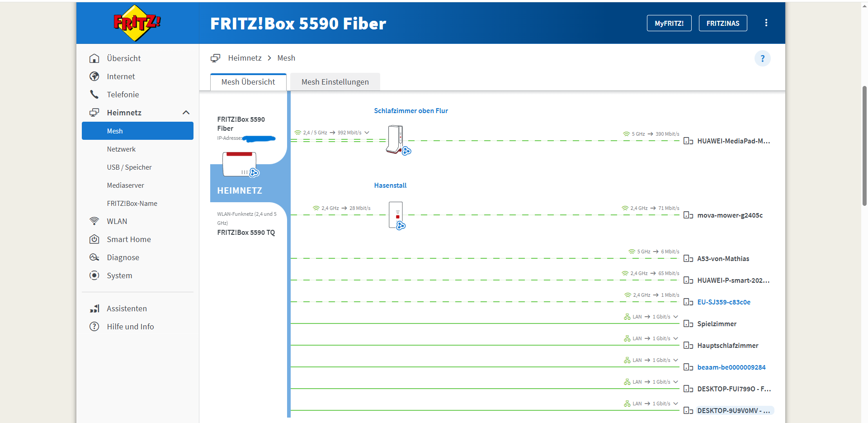Click the FRITZ!Box 5590 TQ network name

[x=246, y=233]
